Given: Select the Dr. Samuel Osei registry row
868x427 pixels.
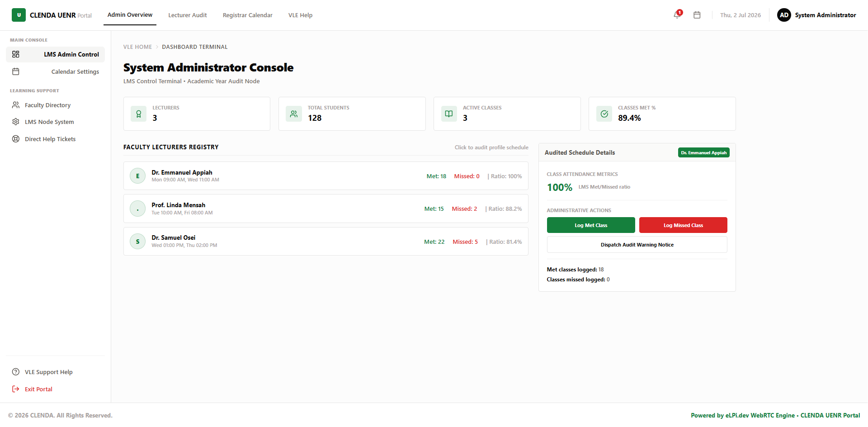Looking at the screenshot, I should coord(326,242).
